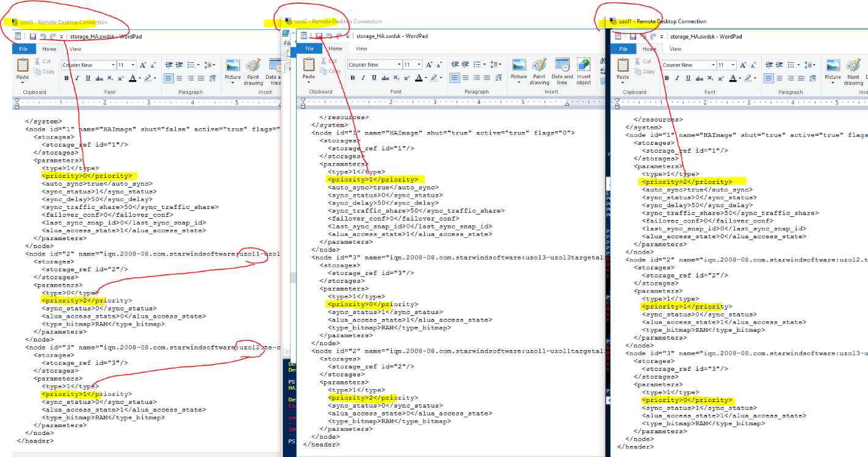868x457 pixels.
Task: Click Picture icon in uzol1 WordPad
Action: (833, 65)
